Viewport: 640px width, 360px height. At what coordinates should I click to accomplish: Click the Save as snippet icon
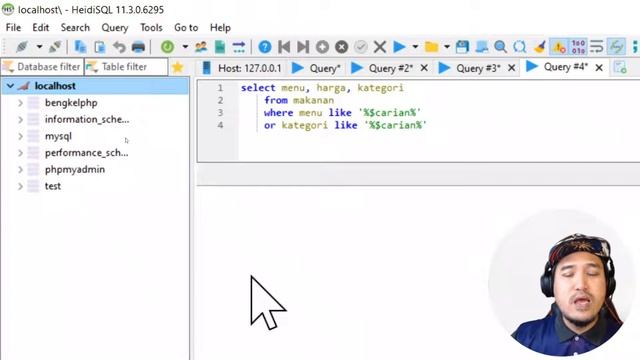(x=481, y=47)
